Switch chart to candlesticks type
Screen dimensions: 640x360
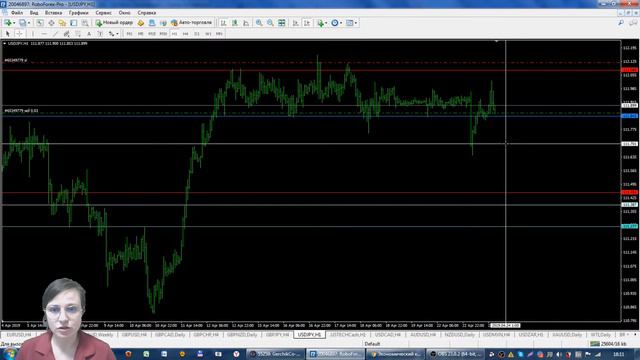235,23
